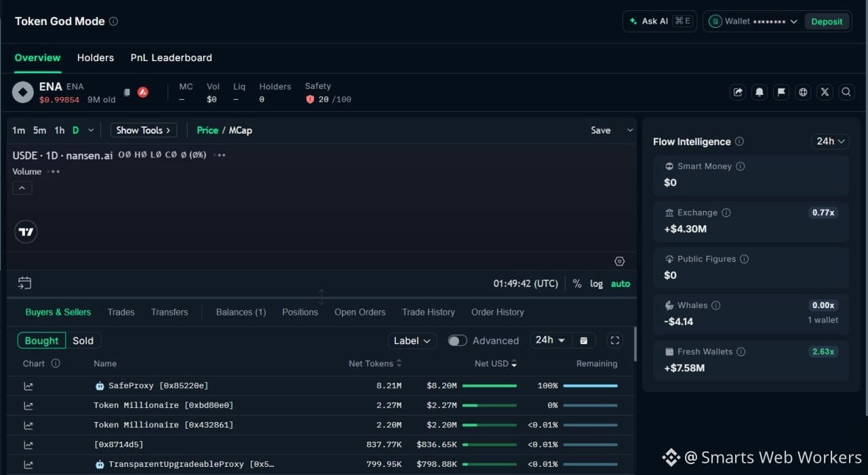Click the TradingView logo on chart
The height and width of the screenshot is (475, 868).
click(x=26, y=232)
